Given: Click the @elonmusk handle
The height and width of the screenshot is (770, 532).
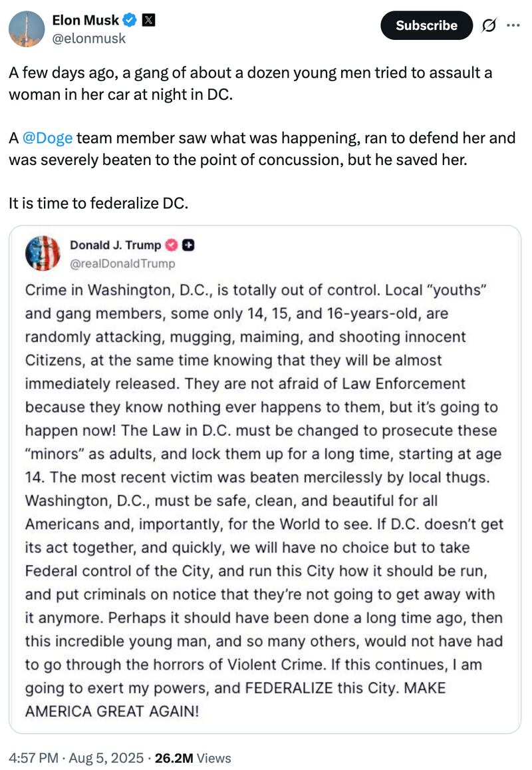Looking at the screenshot, I should point(88,39).
